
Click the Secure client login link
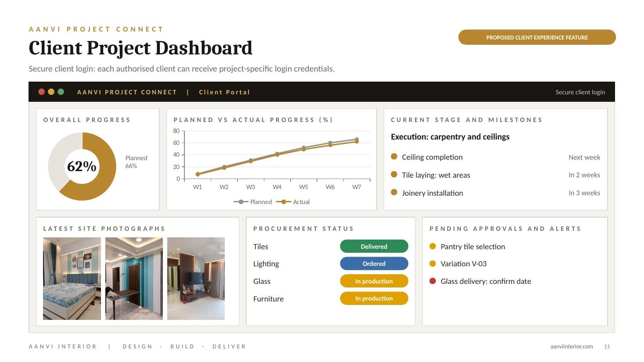[x=580, y=92]
